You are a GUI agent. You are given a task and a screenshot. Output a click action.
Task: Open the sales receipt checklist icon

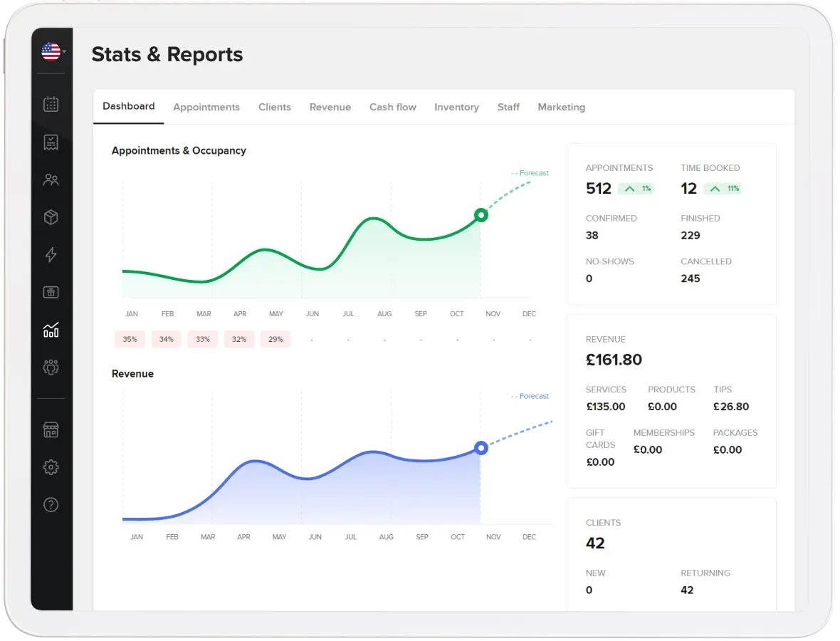pyautogui.click(x=51, y=142)
